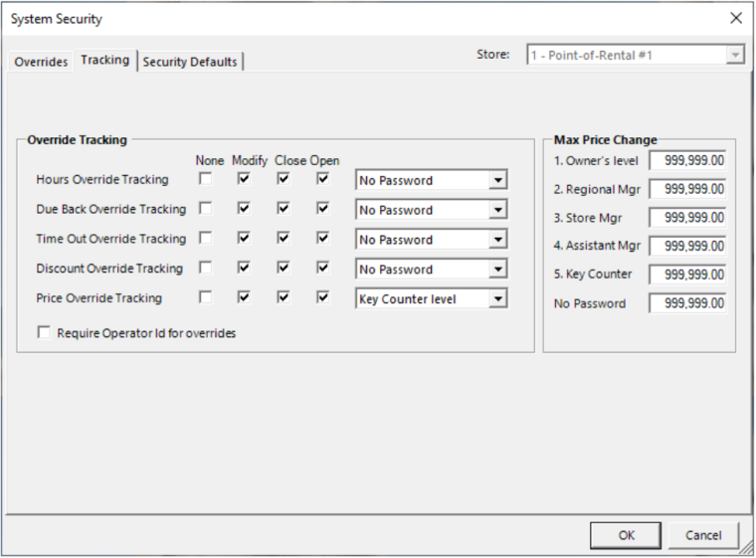
Task: Expand Discount Override Tracking password dropdown
Action: (x=497, y=270)
